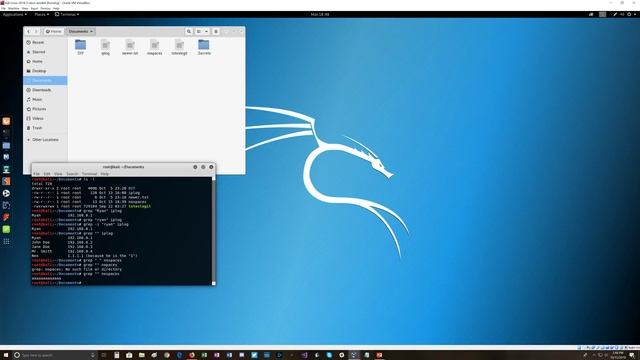Select the newer.txt file icon
Image resolution: width=640 pixels, height=360 pixels.
coord(130,44)
